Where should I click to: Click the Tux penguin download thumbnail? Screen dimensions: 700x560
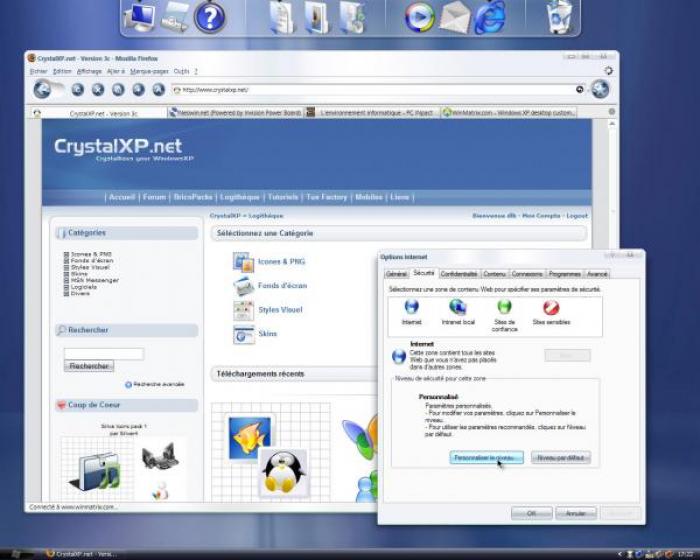(283, 473)
